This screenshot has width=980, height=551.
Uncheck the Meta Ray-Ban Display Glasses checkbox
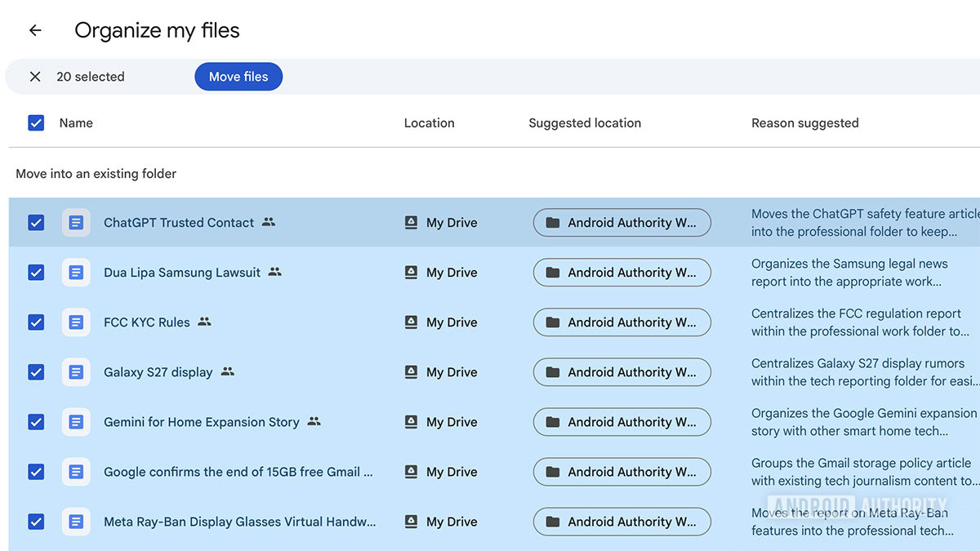(x=36, y=522)
